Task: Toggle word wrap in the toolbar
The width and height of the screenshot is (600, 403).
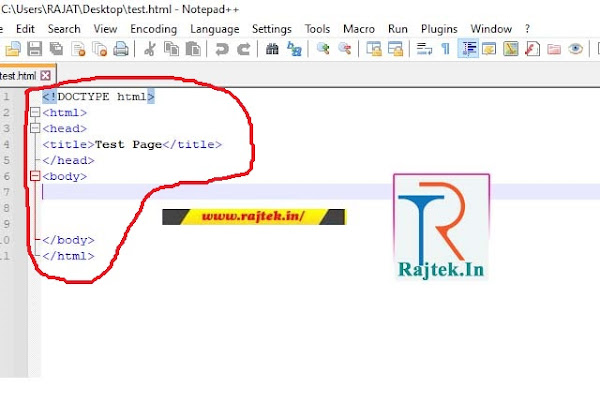Action: (x=424, y=49)
